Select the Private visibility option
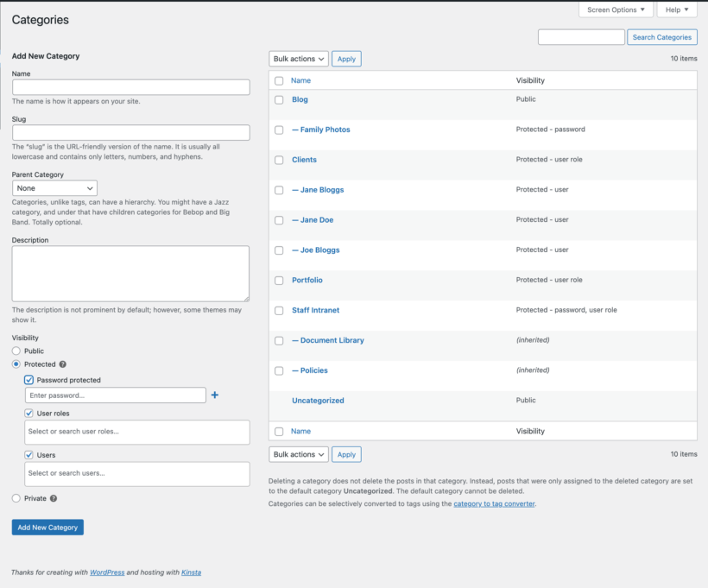708x588 pixels. (x=16, y=498)
